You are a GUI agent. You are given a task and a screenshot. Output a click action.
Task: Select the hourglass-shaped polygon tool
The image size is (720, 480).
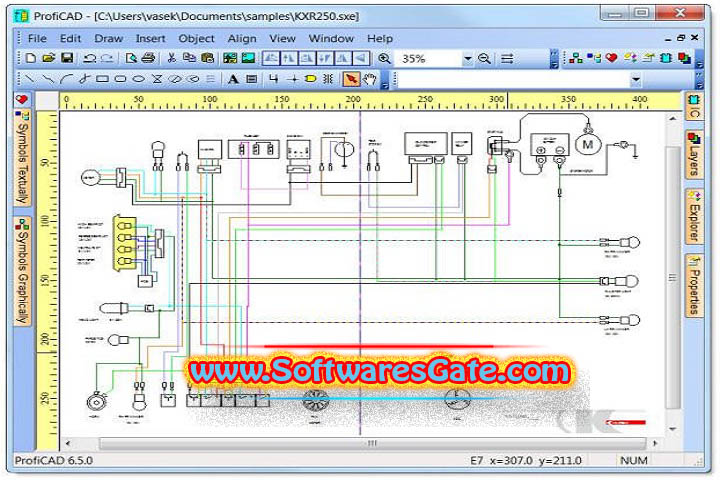[157, 79]
